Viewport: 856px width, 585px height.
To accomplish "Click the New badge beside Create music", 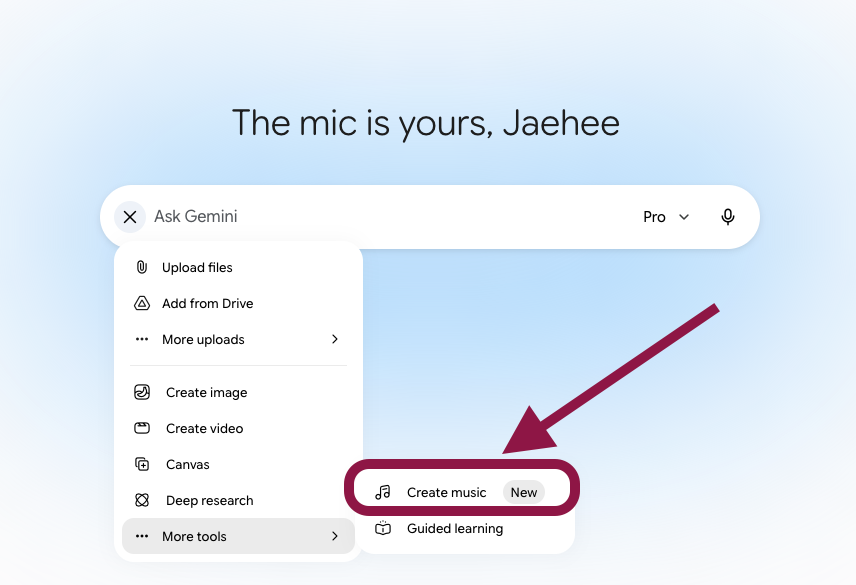I will click(x=524, y=492).
